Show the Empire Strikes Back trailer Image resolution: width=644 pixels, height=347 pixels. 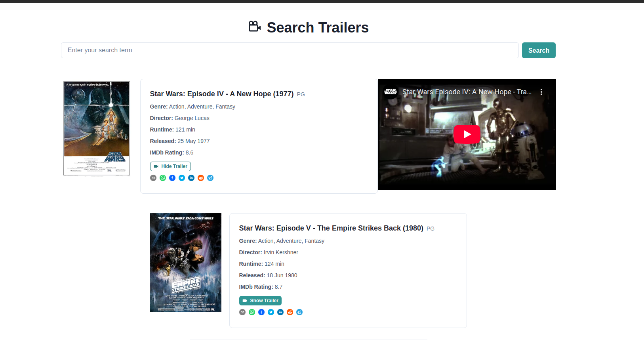(260, 301)
